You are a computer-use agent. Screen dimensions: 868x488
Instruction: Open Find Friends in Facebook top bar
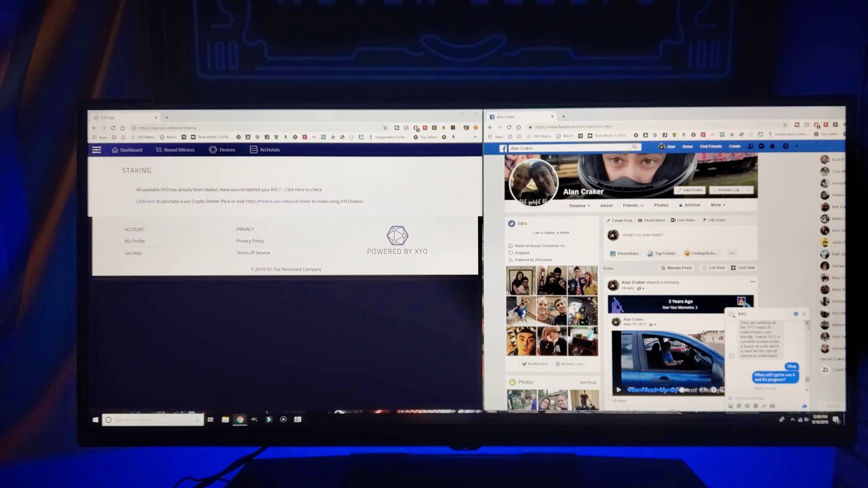coord(711,146)
